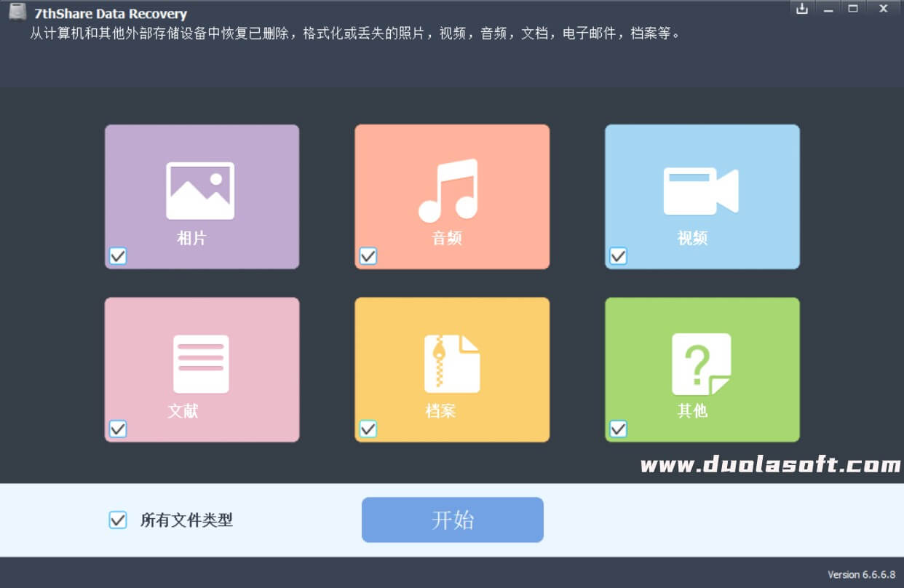Select the document lines icon on the pink tile

(201, 364)
